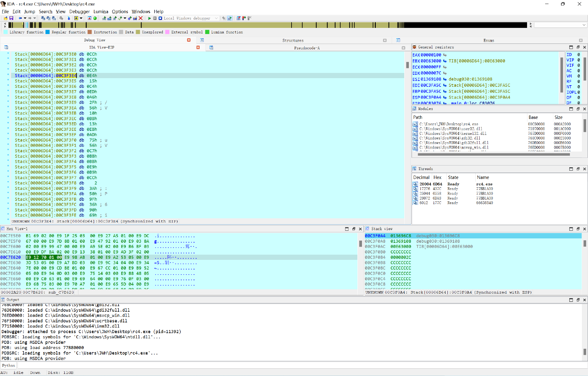This screenshot has width=588, height=376.
Task: Toggle the ID flag value
Action: coord(579,55)
